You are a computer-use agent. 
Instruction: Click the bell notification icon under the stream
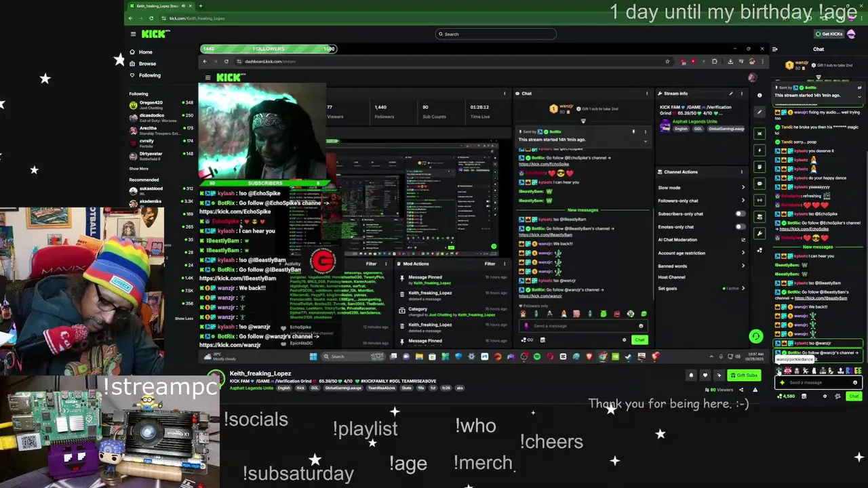point(691,375)
